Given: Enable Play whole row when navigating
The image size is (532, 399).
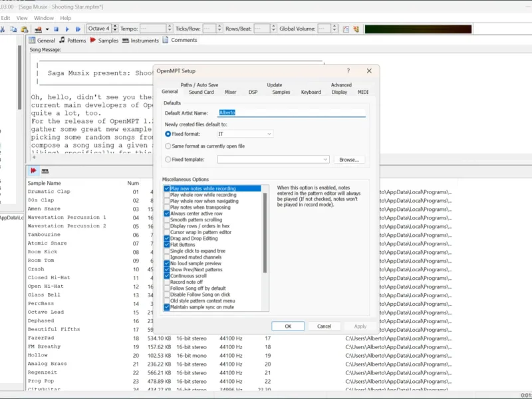Looking at the screenshot, I should click(x=167, y=201).
